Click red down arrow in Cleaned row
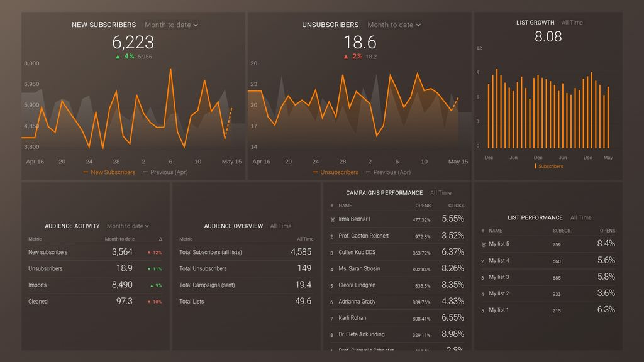This screenshot has height=362, width=644. (x=148, y=302)
